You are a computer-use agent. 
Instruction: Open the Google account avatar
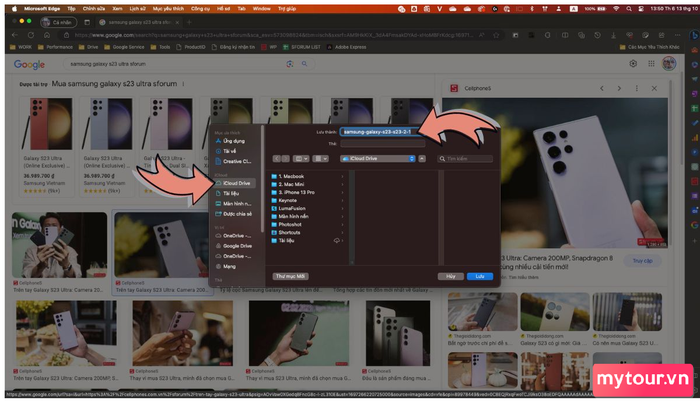(x=669, y=64)
